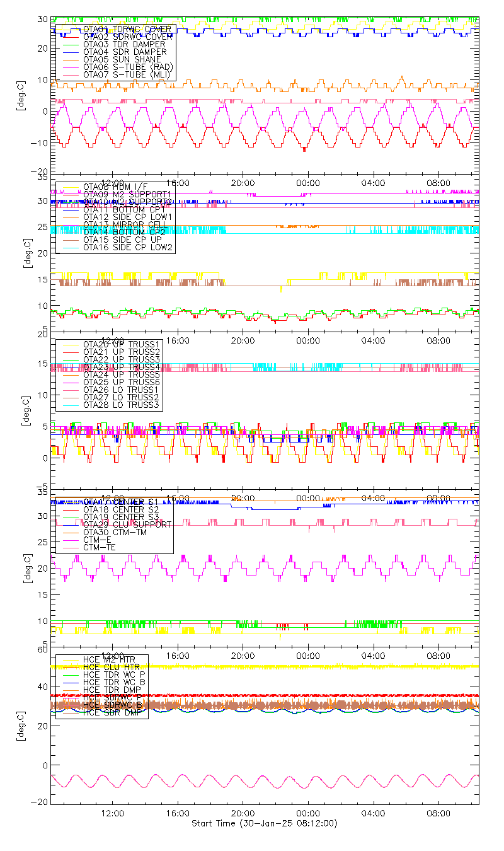This screenshot has height=851, width=504.
Task: Click the OTA25 UP TRUSS6 legend label
Action: pos(122,382)
